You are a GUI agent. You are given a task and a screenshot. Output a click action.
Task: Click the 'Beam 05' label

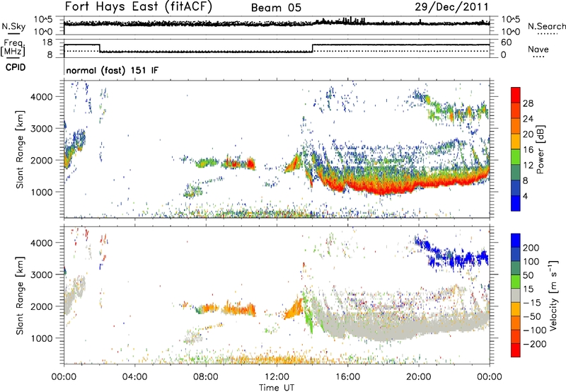pyautogui.click(x=276, y=8)
